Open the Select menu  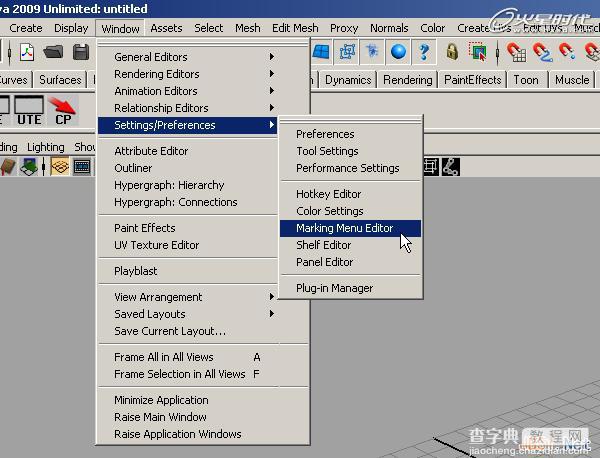pos(209,28)
